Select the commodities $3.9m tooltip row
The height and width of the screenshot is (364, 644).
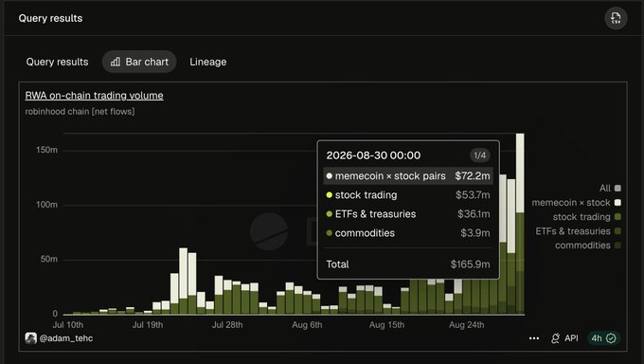408,233
